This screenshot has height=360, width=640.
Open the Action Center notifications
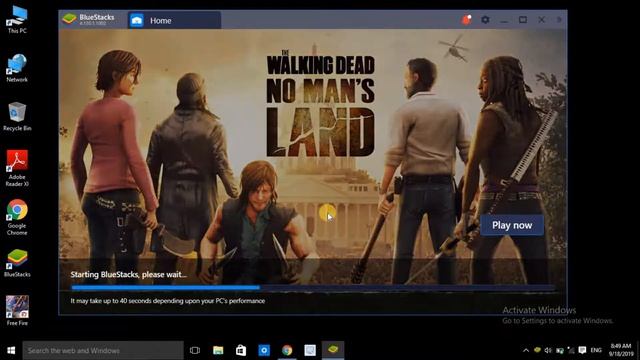tap(582, 350)
